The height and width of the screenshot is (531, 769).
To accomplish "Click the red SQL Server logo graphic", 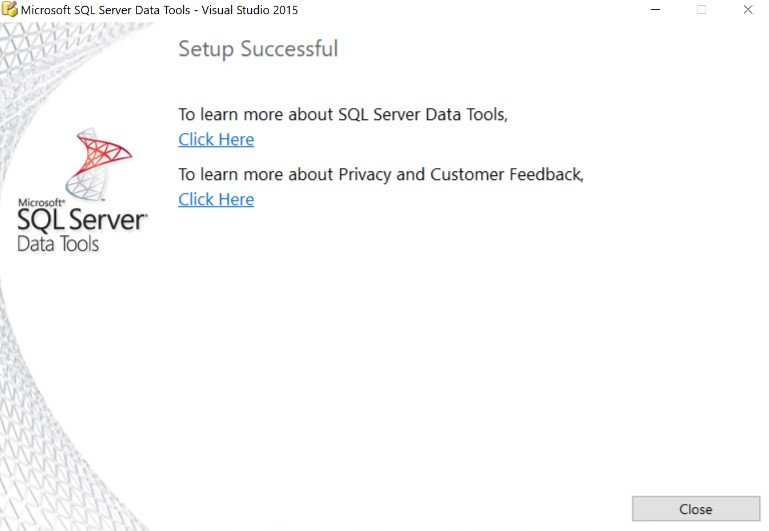I will pyautogui.click(x=98, y=162).
